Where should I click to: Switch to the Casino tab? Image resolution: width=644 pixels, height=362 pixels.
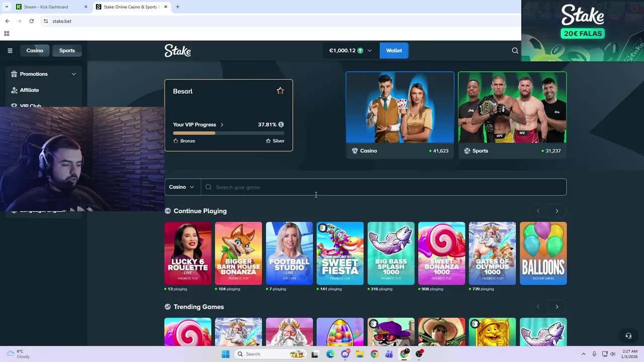pos(35,50)
